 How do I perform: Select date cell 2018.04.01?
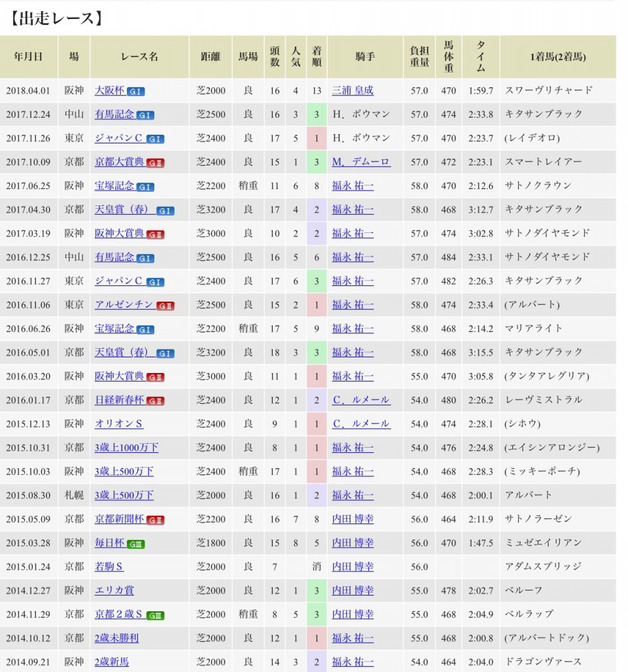(x=28, y=91)
